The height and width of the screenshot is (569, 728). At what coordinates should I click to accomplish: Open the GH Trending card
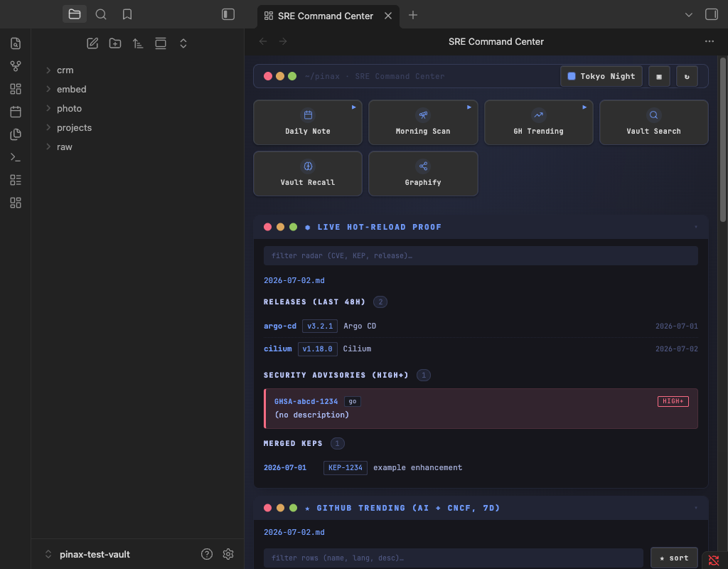point(539,122)
